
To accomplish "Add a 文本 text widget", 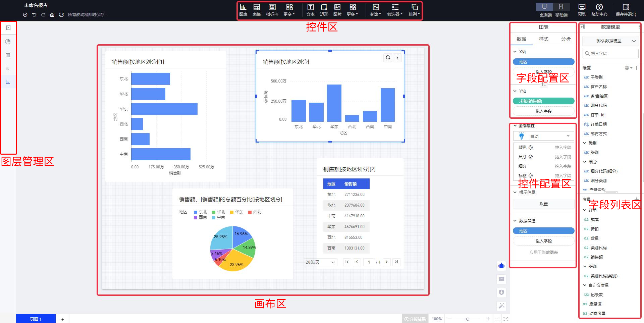I will (x=311, y=10).
